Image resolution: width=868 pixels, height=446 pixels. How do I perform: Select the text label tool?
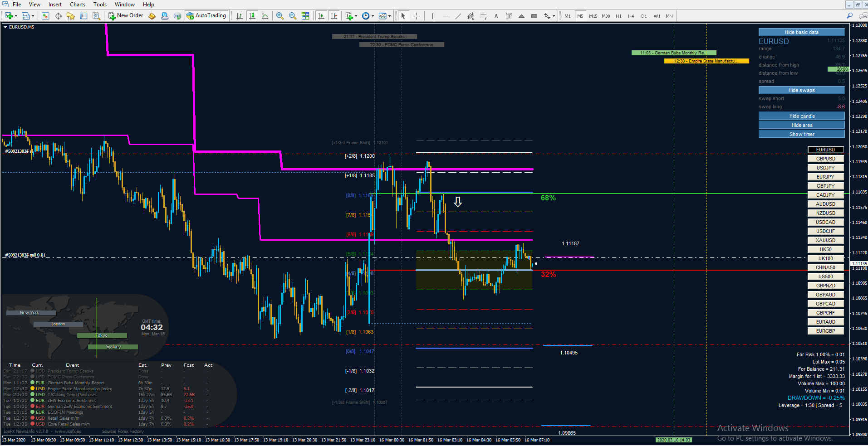pos(509,16)
